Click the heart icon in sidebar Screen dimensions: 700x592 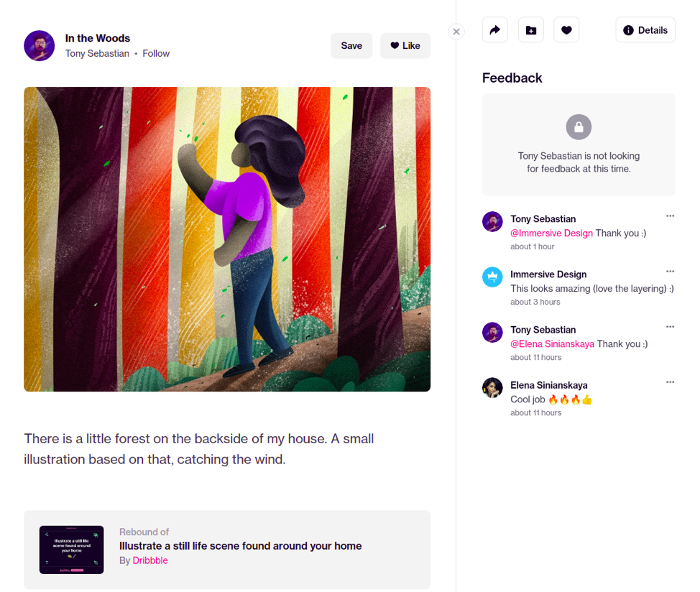(566, 30)
